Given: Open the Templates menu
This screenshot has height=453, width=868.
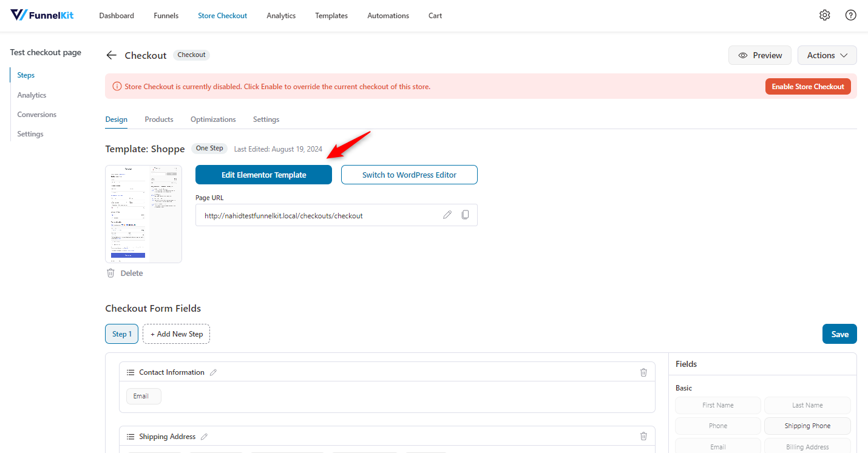Looking at the screenshot, I should pos(331,16).
